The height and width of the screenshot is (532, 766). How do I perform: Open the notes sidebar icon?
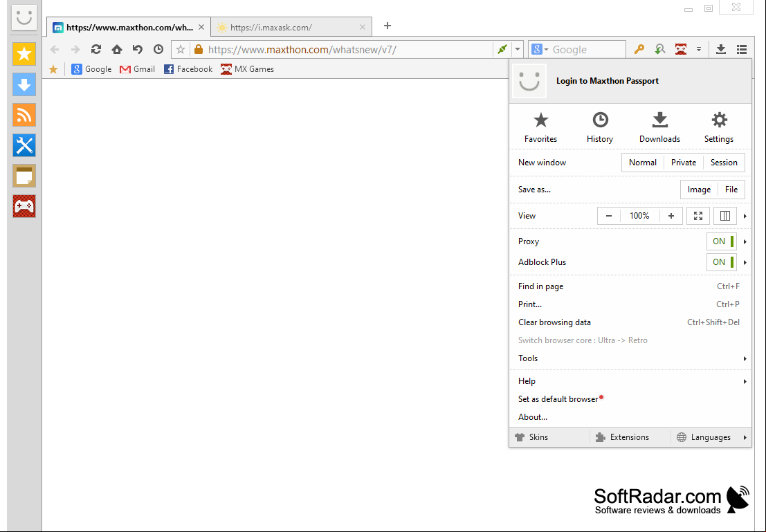coord(24,176)
